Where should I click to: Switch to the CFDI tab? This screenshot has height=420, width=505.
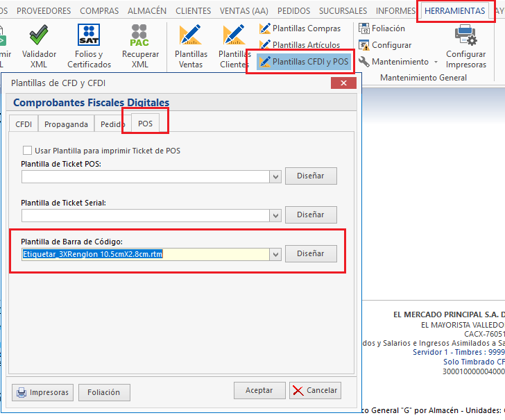coord(24,124)
